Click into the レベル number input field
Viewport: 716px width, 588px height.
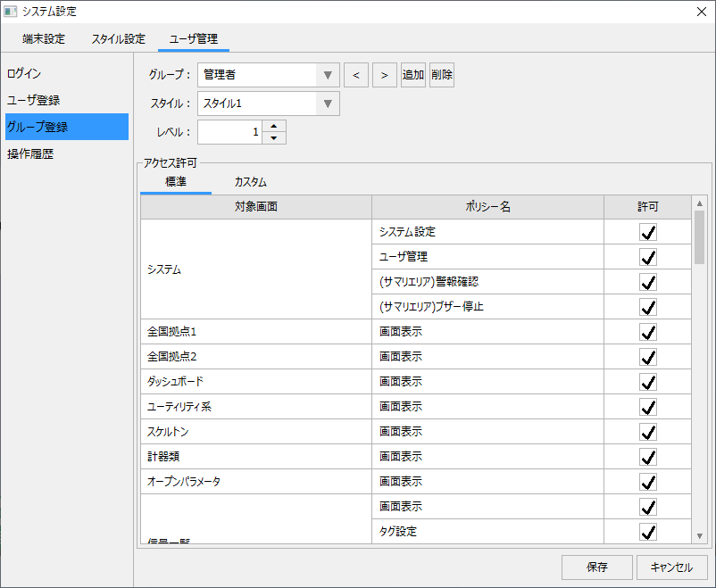pos(229,132)
